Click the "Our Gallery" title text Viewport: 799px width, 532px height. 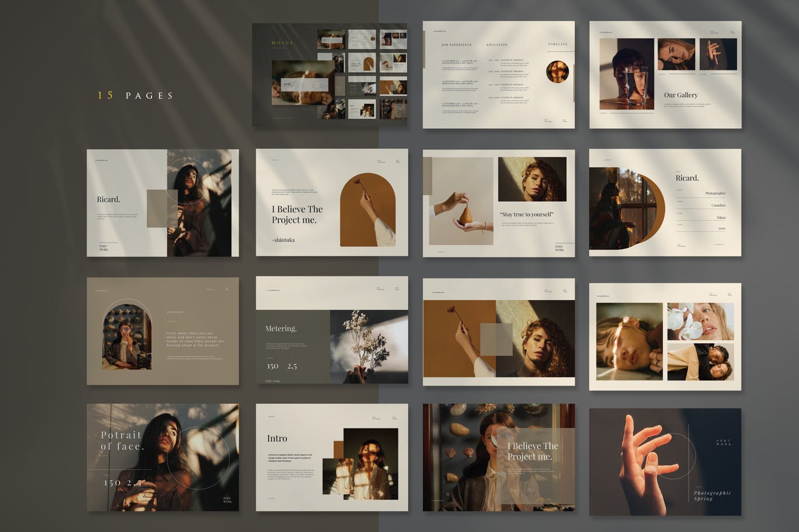681,95
